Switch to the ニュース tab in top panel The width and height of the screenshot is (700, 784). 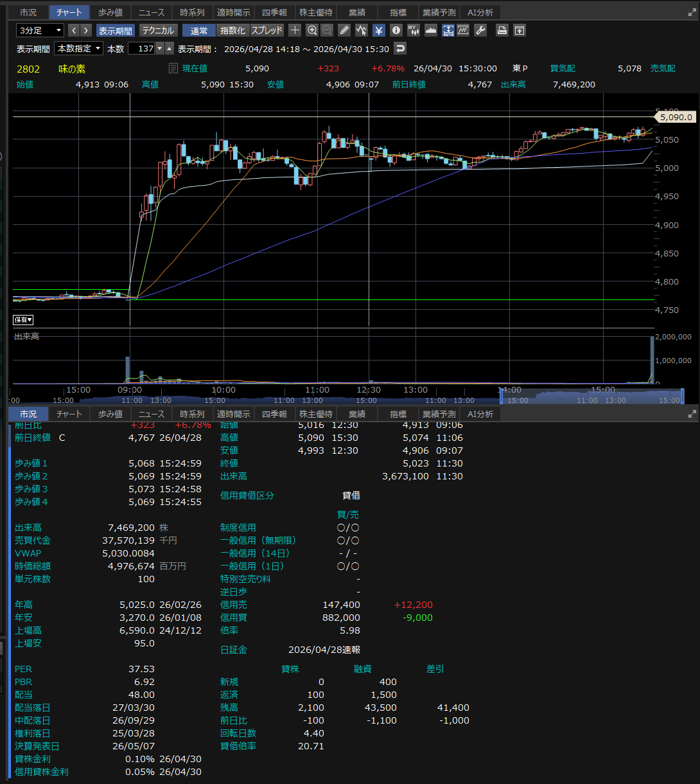click(152, 12)
